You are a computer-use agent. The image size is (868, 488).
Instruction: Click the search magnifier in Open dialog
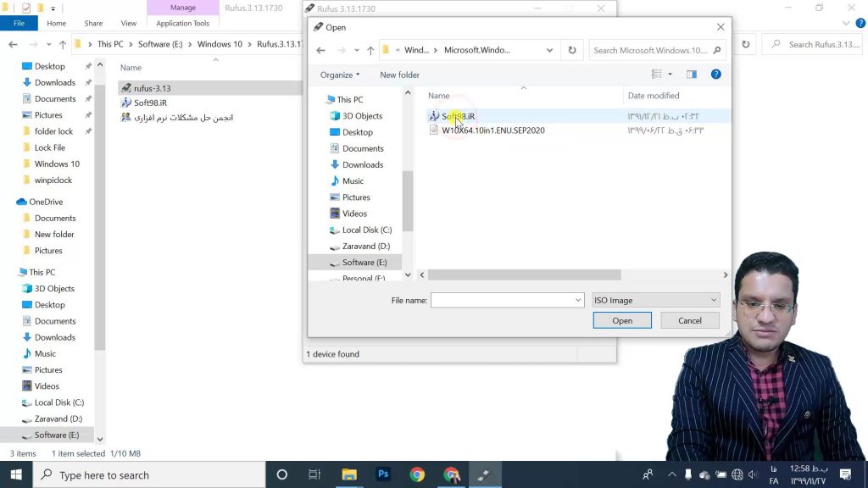coord(717,50)
